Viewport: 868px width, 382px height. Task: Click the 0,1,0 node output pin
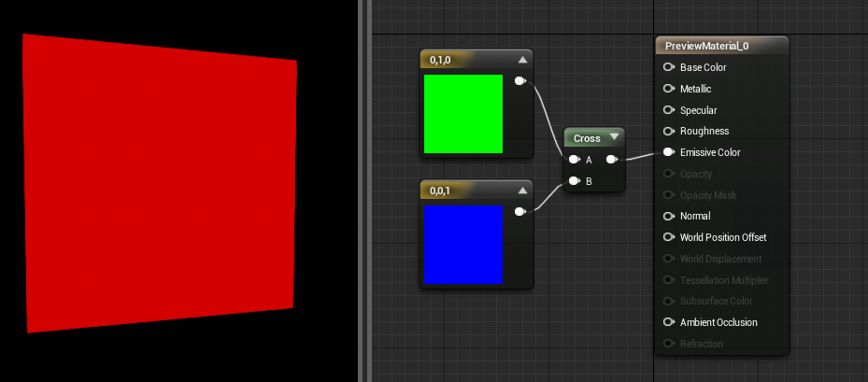(x=520, y=81)
